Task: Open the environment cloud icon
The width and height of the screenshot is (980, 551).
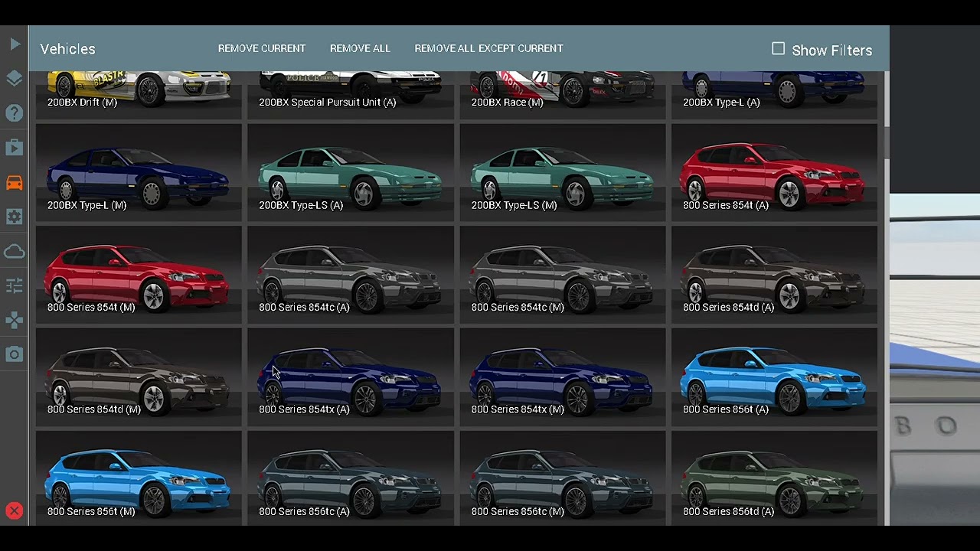Action: [x=15, y=251]
